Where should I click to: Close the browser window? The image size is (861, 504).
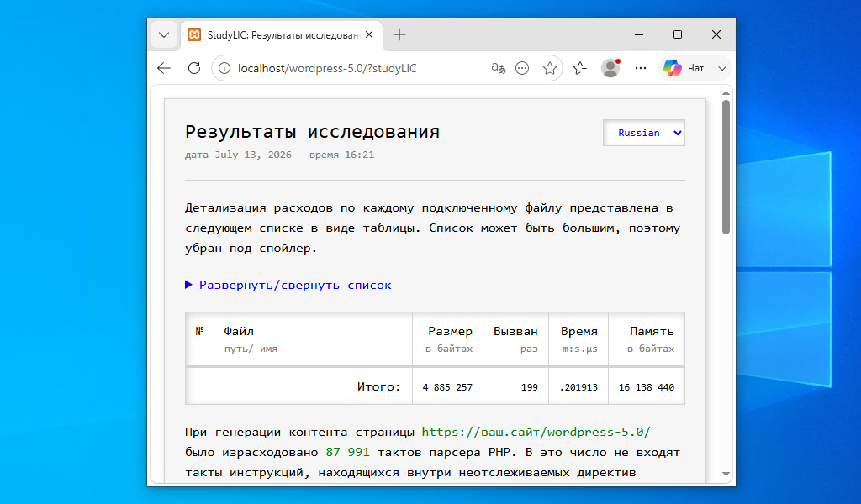[x=716, y=34]
